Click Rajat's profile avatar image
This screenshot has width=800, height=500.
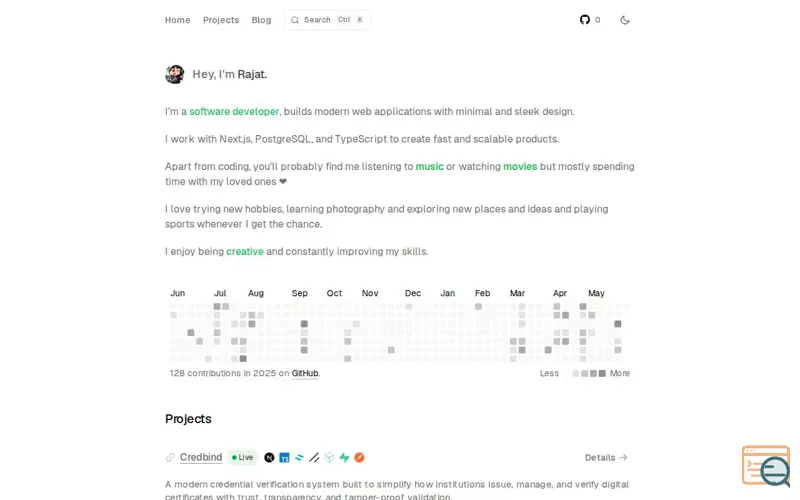pyautogui.click(x=174, y=74)
